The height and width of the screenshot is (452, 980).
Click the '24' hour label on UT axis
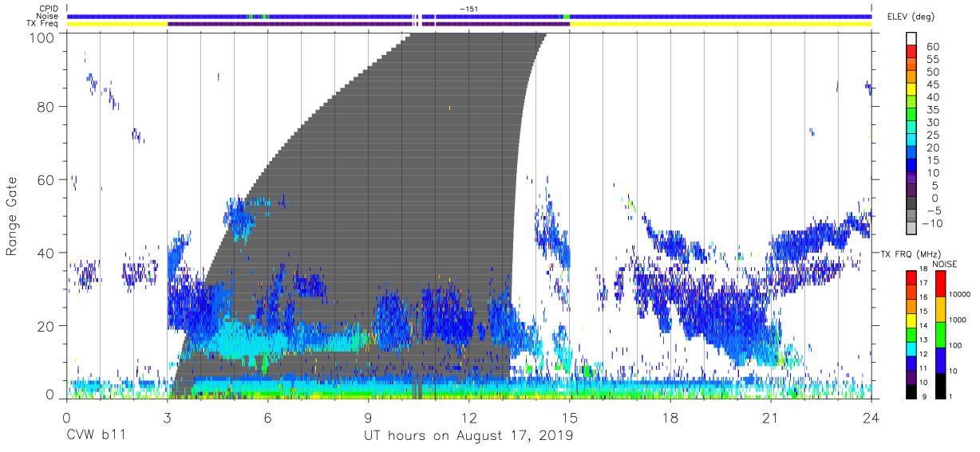[x=871, y=418]
